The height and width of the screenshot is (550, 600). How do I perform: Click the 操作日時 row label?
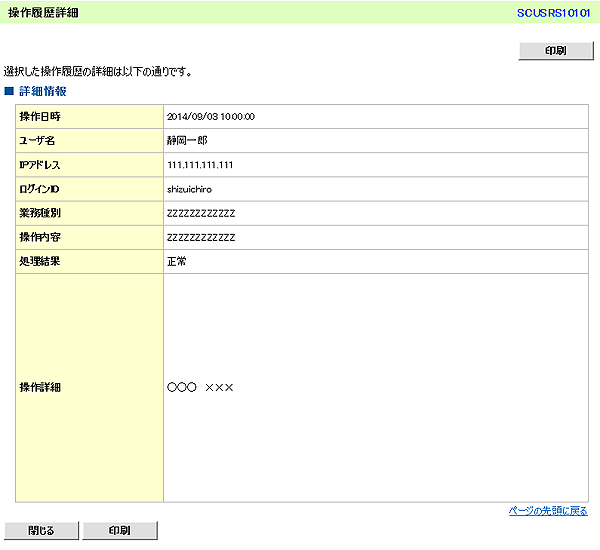tap(40, 116)
